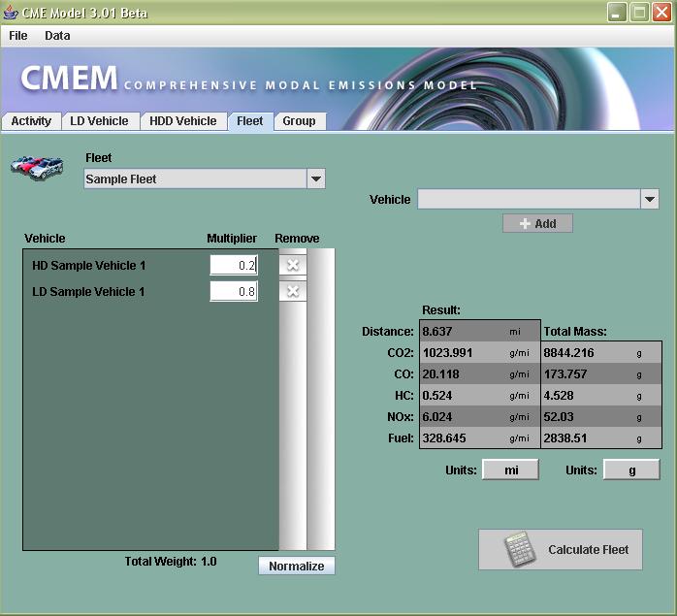Click the Java icon in the title bar

[12, 12]
